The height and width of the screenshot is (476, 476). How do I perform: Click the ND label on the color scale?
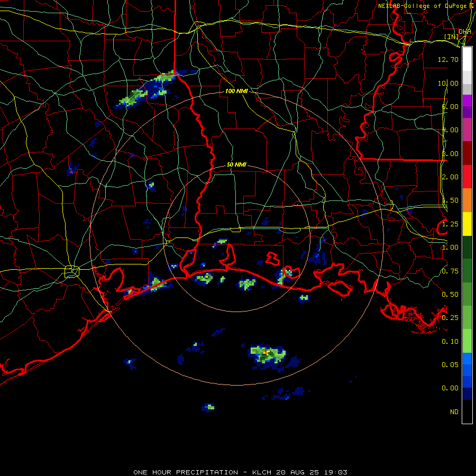coord(454,412)
